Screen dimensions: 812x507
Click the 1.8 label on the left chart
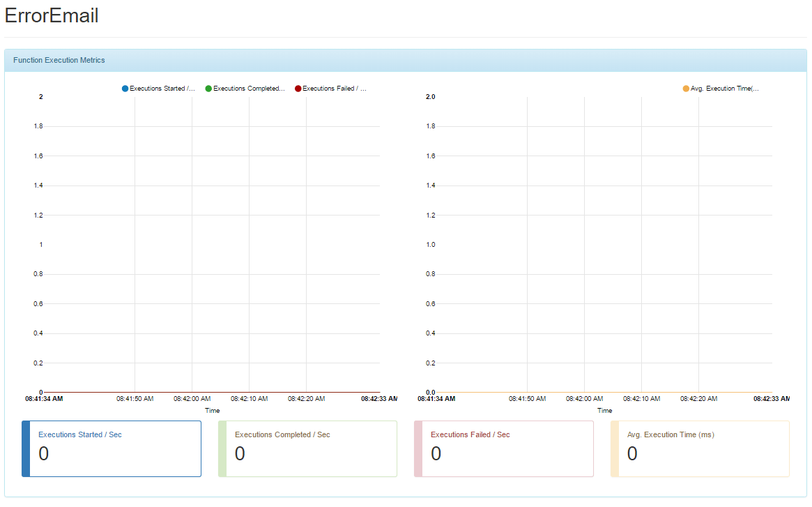[38, 126]
